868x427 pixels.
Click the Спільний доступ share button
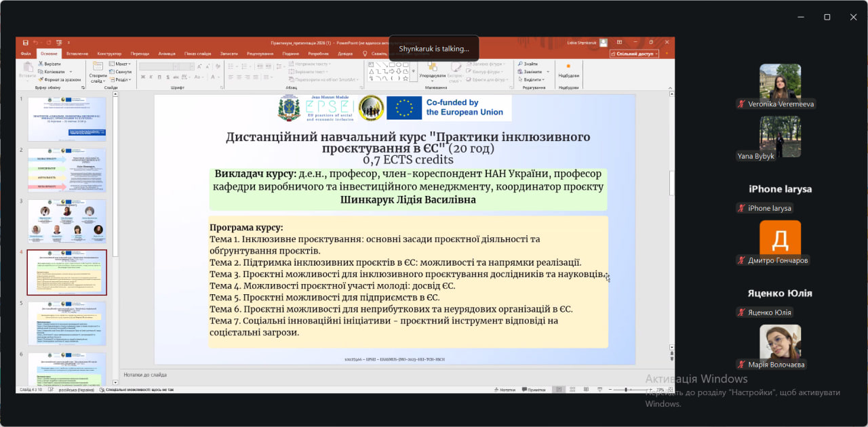pos(634,54)
